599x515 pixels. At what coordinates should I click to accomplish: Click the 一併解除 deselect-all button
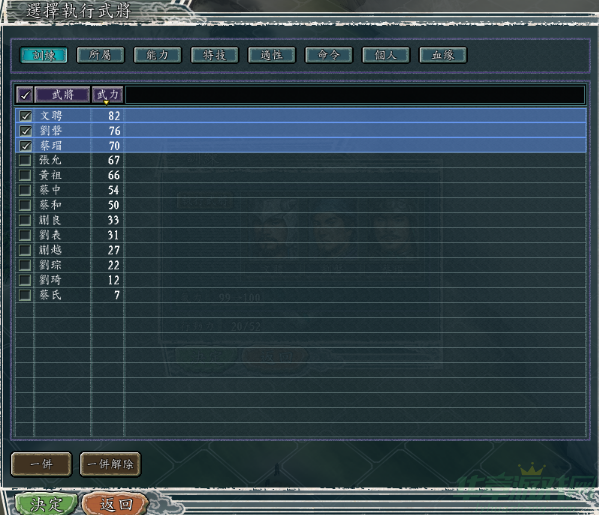click(x=110, y=464)
